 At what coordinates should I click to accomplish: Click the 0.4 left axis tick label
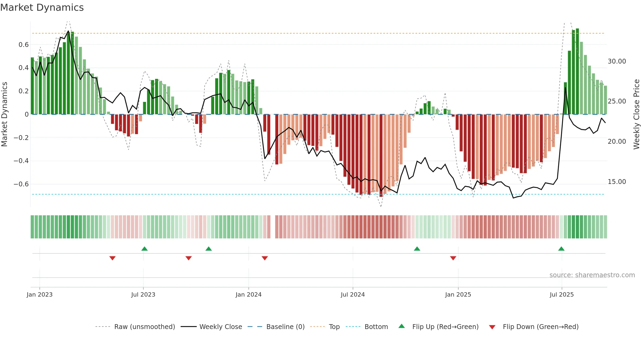coord(24,68)
